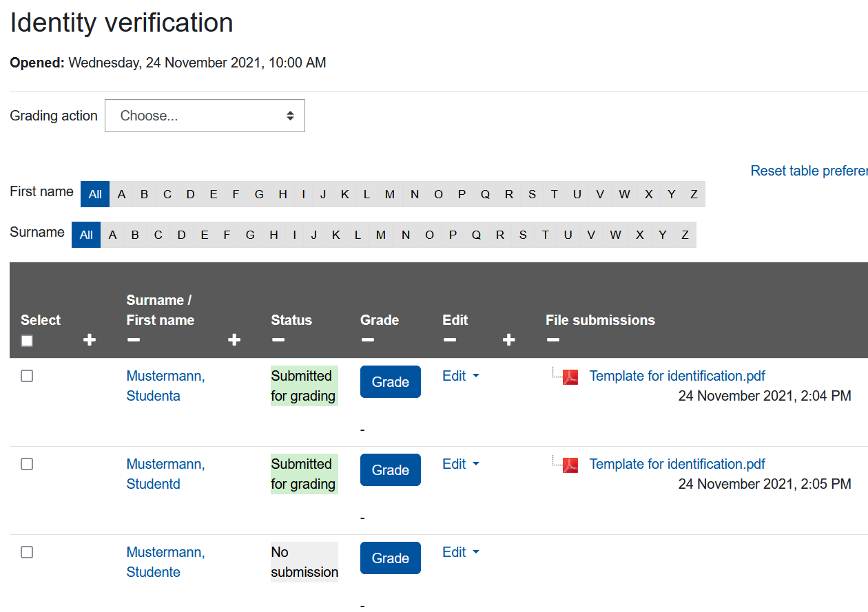Filter First name by letter M
This screenshot has width=868, height=612.
[390, 194]
